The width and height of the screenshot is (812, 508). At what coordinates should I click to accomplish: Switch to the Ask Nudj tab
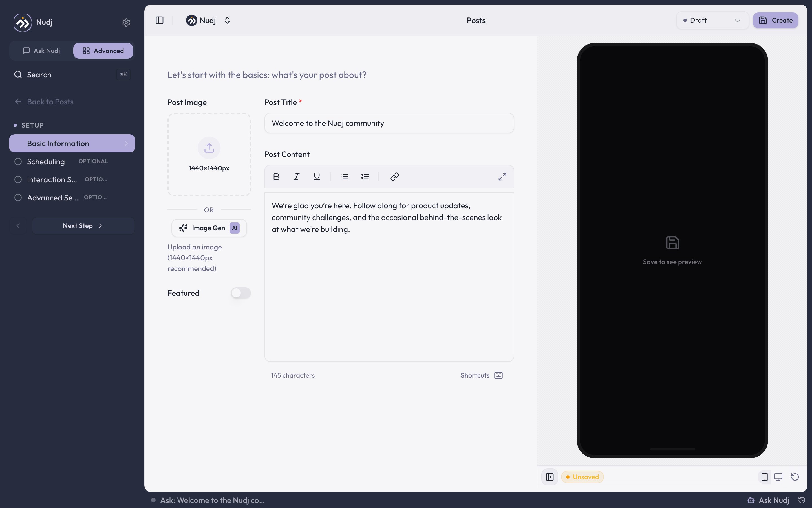[x=42, y=51]
